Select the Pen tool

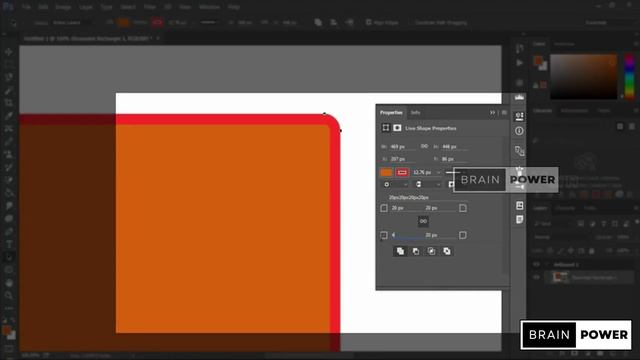[x=9, y=231]
